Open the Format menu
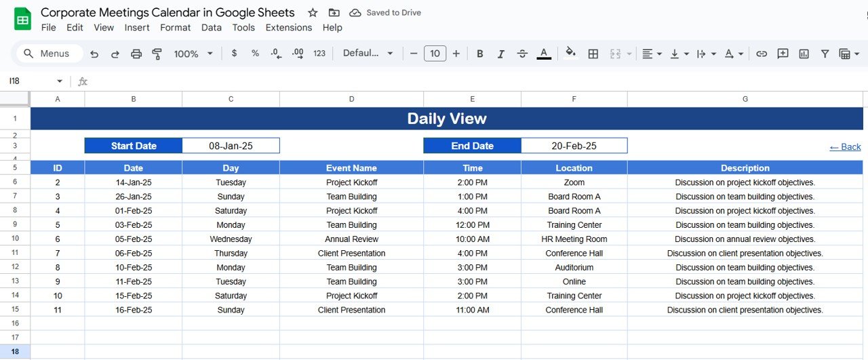This screenshot has width=868, height=360. tap(176, 28)
